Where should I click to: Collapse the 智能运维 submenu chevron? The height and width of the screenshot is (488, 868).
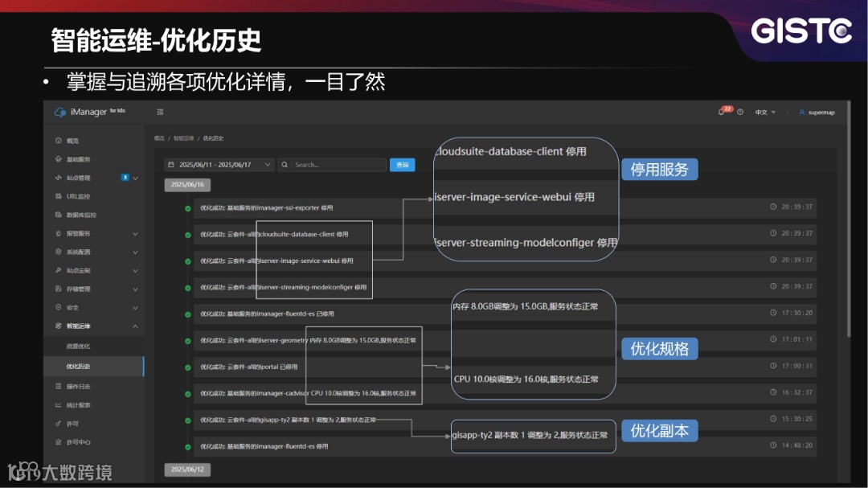coord(135,326)
